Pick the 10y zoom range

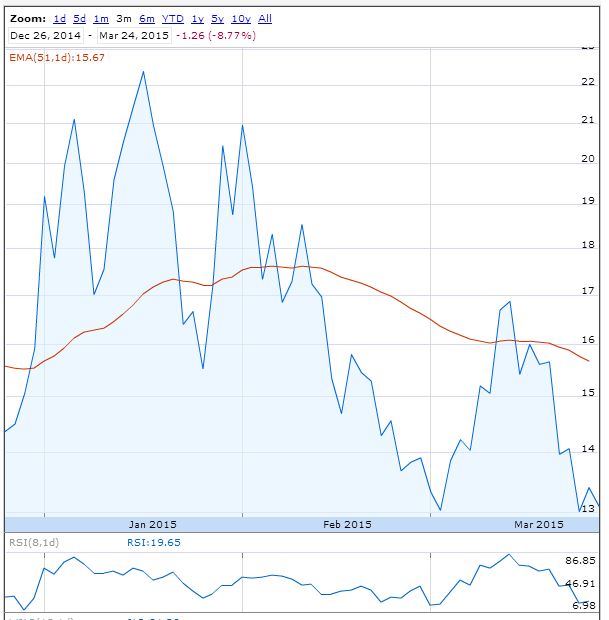(x=241, y=19)
